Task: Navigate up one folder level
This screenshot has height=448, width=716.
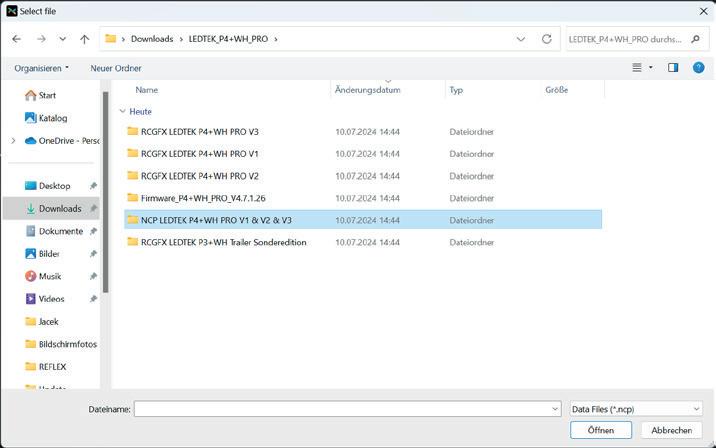Action: (84, 39)
